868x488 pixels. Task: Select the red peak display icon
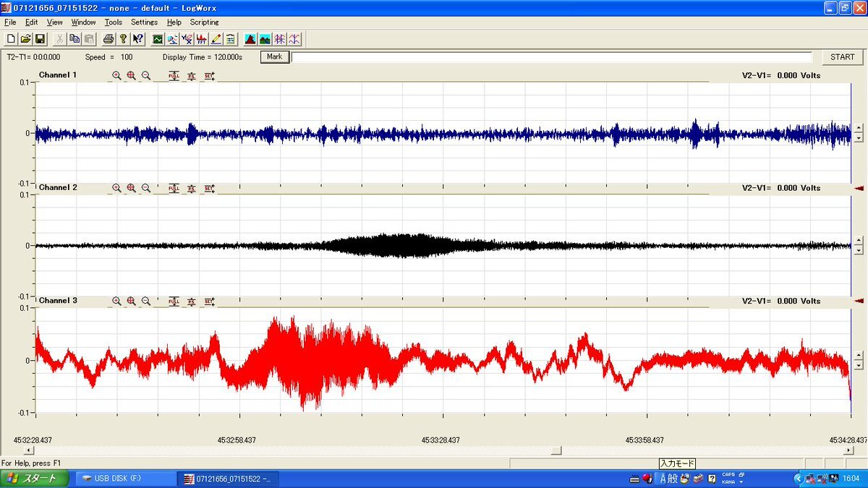tap(250, 39)
